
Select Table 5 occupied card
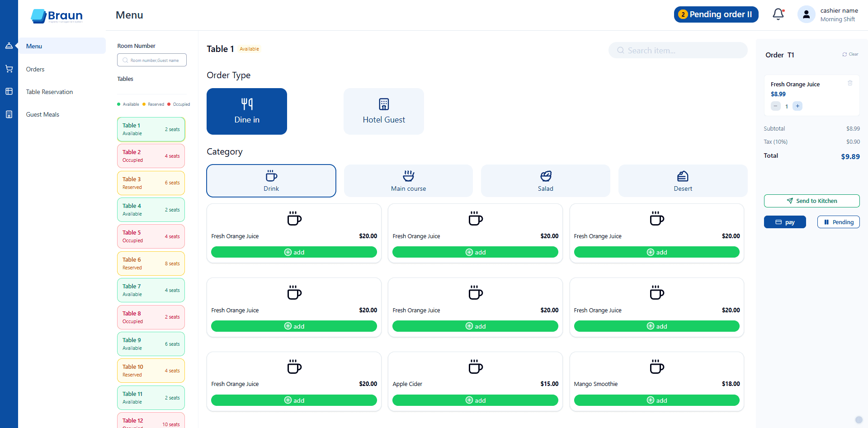pos(151,236)
